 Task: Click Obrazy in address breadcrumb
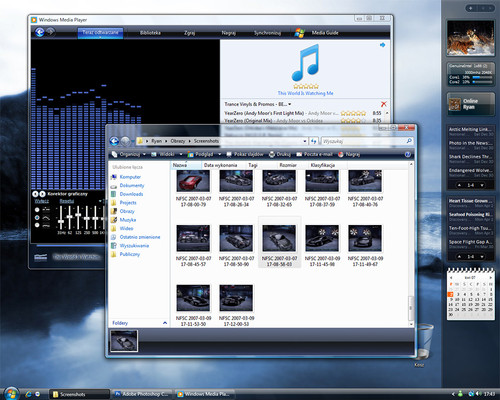pos(178,141)
